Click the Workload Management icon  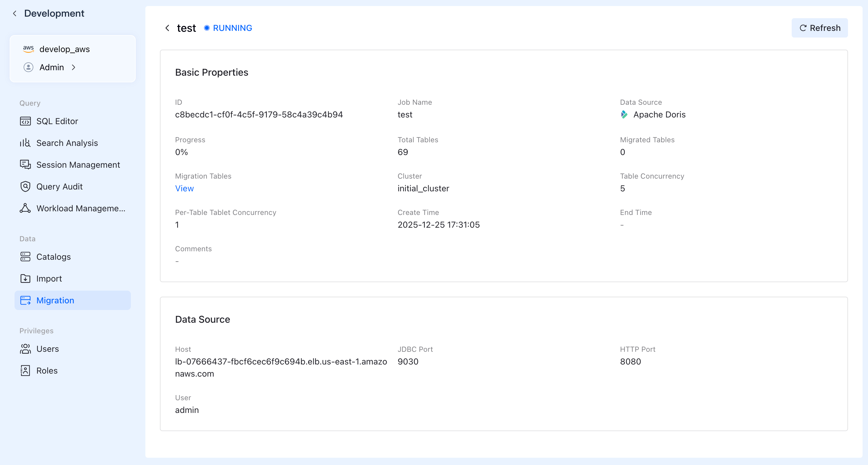pyautogui.click(x=25, y=208)
